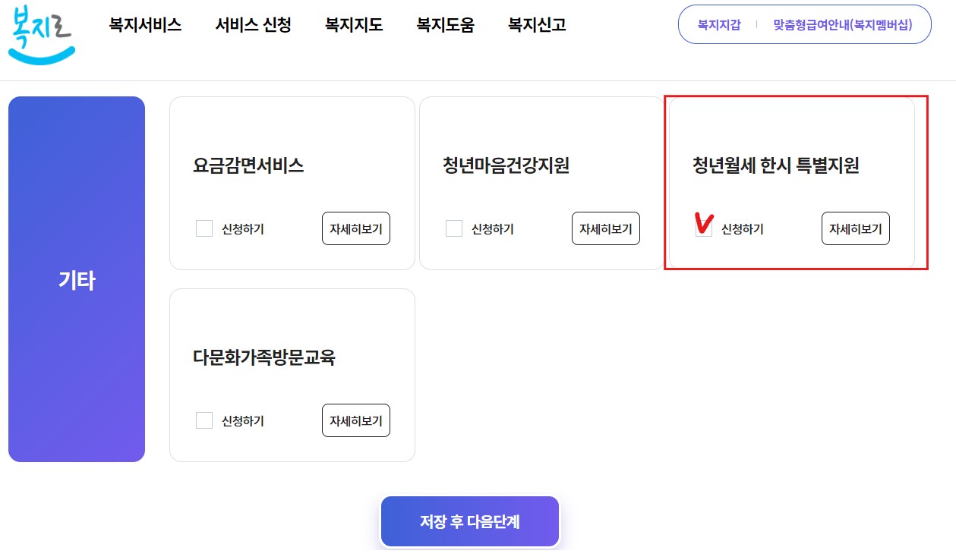The height and width of the screenshot is (560, 956).
Task: Open the 복지도움 menu
Action: [445, 25]
